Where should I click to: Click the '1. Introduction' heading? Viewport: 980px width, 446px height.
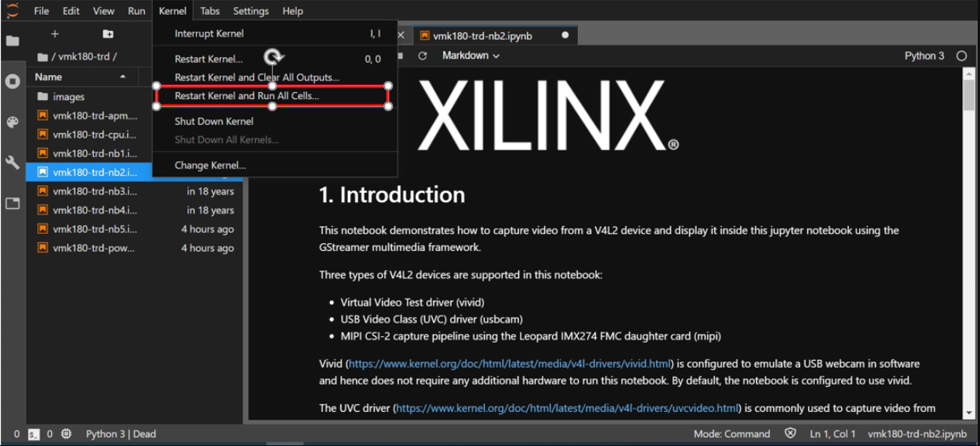392,194
